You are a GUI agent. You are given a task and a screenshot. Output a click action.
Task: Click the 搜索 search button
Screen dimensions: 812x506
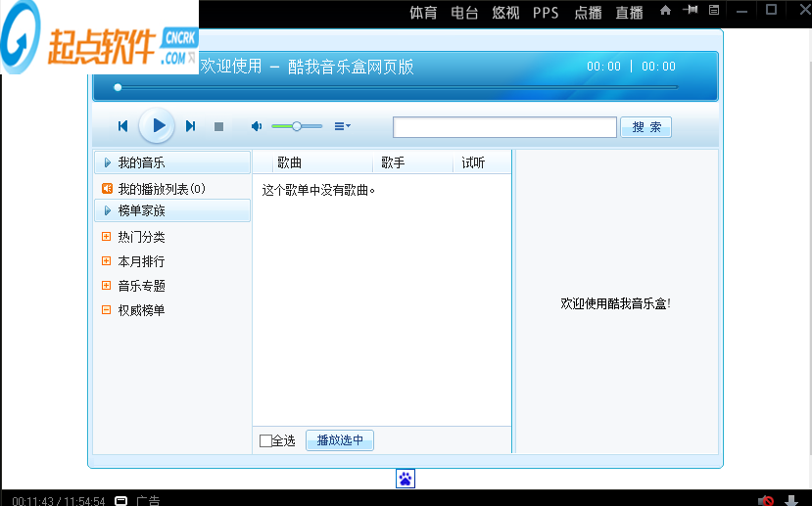click(x=645, y=127)
